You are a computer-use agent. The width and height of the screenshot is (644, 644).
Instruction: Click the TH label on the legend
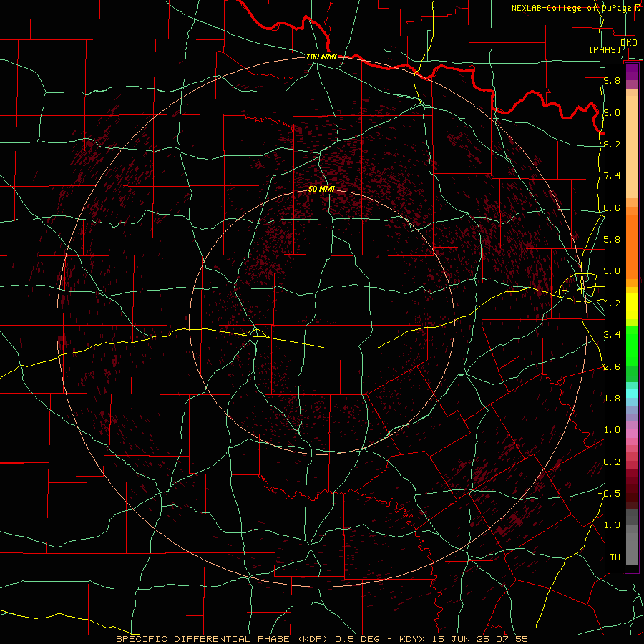[615, 557]
